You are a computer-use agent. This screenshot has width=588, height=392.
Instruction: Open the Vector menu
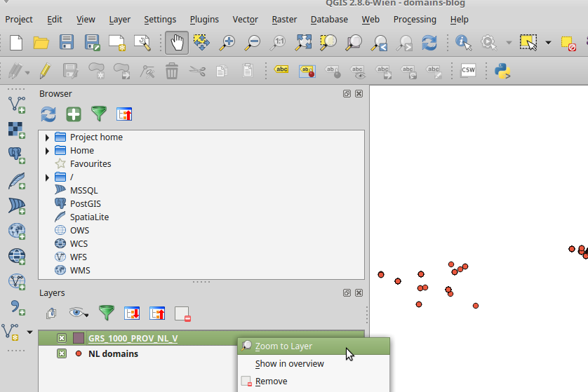click(246, 20)
